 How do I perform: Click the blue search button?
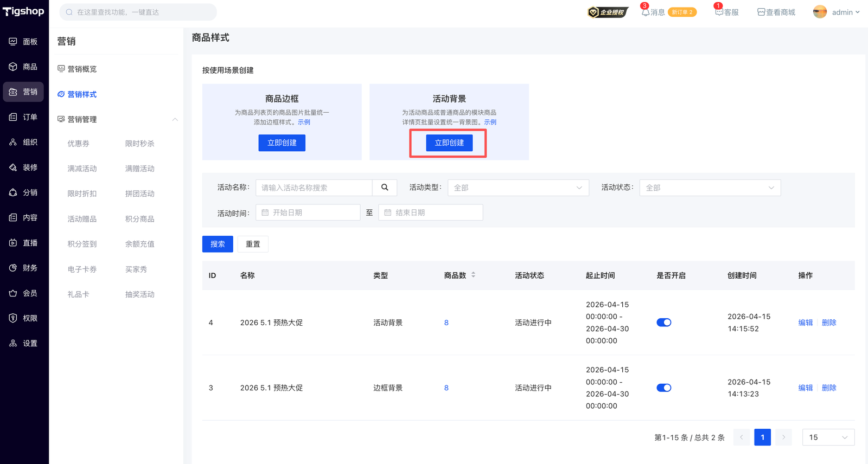coord(218,244)
